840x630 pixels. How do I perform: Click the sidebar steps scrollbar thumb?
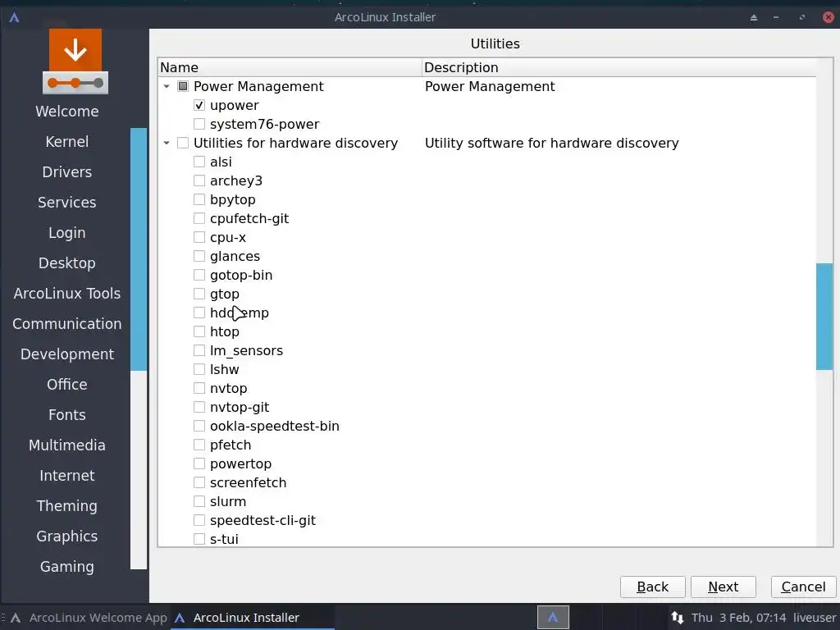coord(139,249)
